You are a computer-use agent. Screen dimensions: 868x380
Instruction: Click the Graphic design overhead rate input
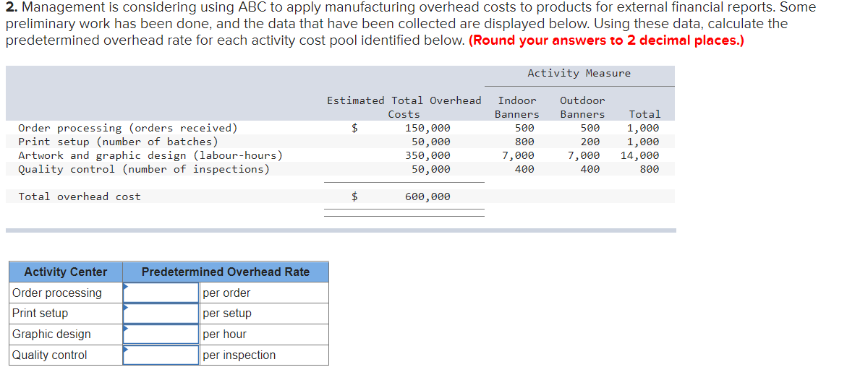pos(161,334)
